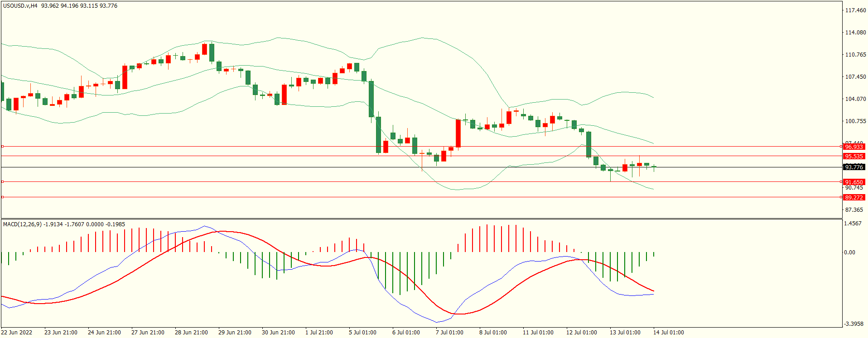This screenshot has width=868, height=338.
Task: Click the -3.3958 MACD scale value
Action: pyautogui.click(x=854, y=324)
